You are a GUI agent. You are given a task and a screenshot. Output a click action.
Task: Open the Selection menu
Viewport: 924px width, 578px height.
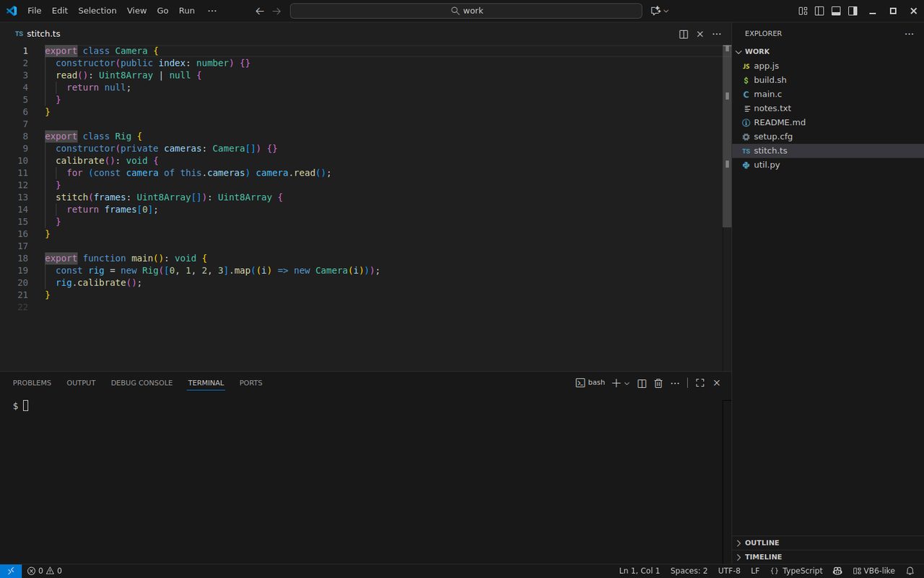(97, 11)
